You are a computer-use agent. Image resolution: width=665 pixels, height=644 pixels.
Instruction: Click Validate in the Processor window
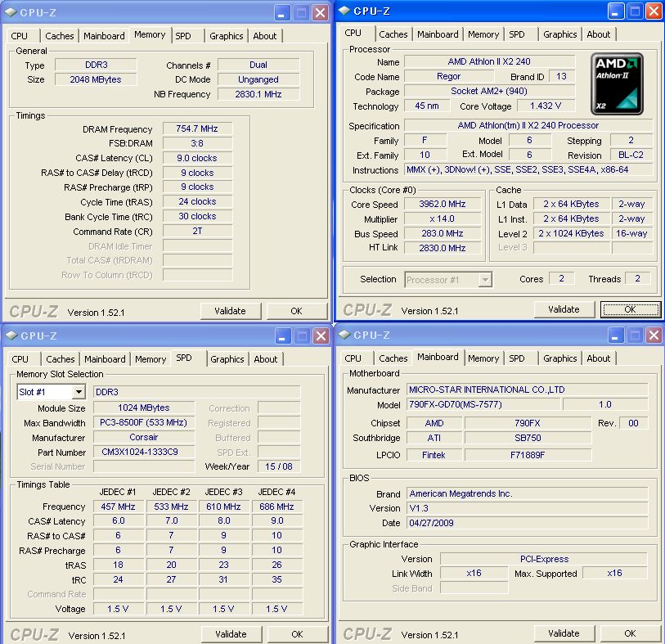(x=564, y=309)
